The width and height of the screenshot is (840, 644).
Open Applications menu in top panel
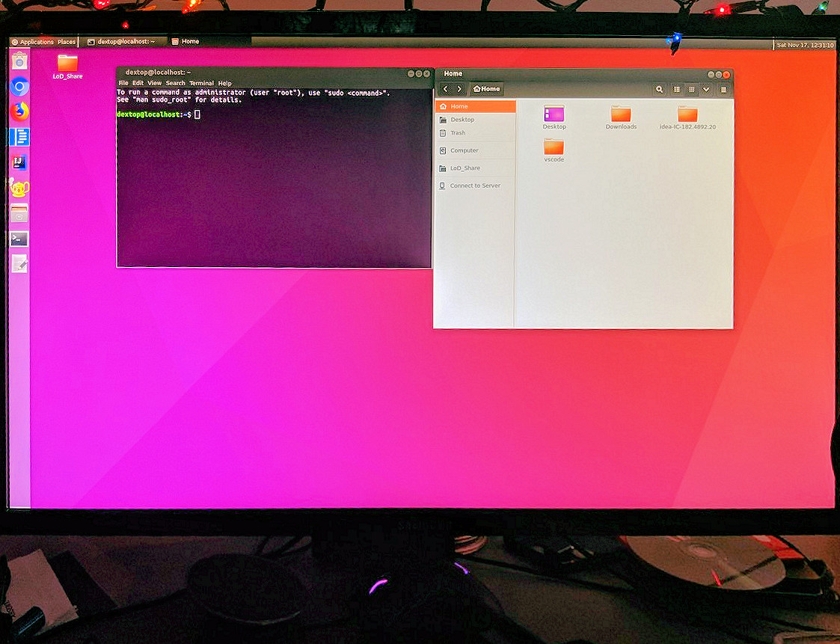(33, 42)
